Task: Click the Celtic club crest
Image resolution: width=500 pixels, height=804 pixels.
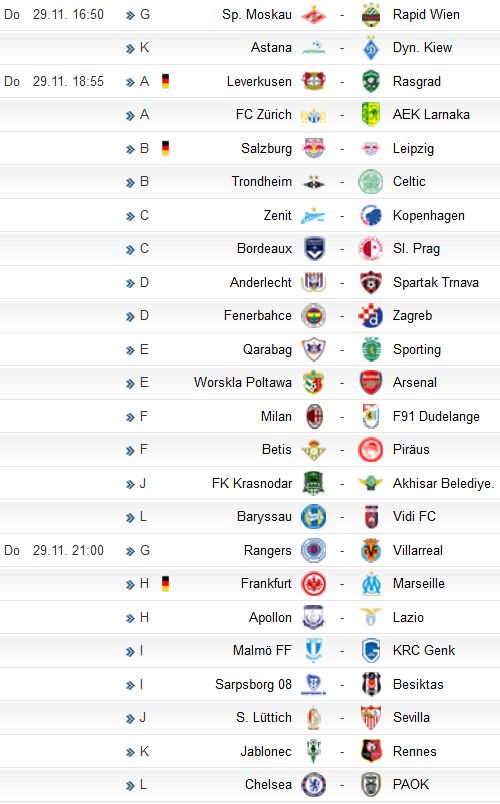Action: tap(370, 182)
